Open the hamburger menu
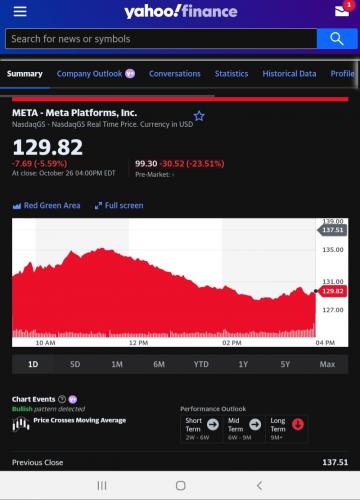 (x=20, y=11)
